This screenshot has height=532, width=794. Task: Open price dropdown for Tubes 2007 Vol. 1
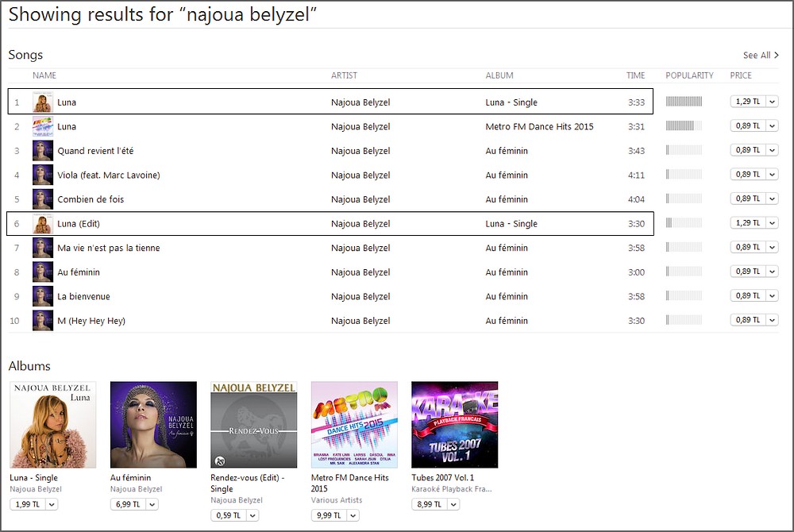tap(453, 505)
